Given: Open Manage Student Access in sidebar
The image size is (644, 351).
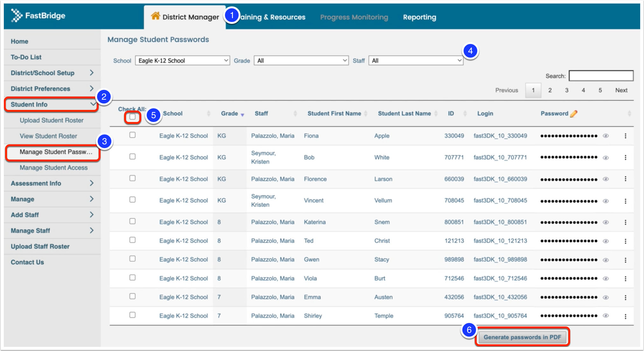Looking at the screenshot, I should pos(53,168).
